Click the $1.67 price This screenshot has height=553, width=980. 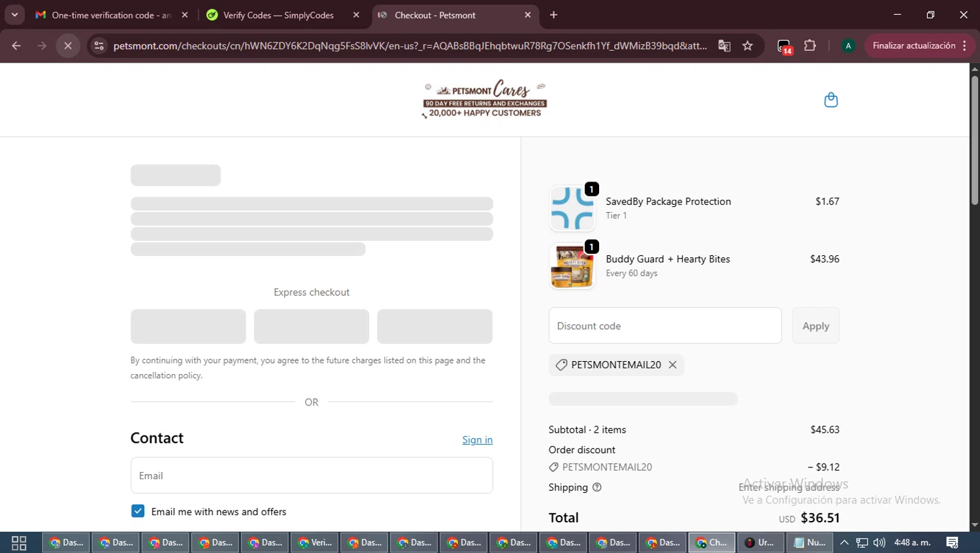pos(827,202)
